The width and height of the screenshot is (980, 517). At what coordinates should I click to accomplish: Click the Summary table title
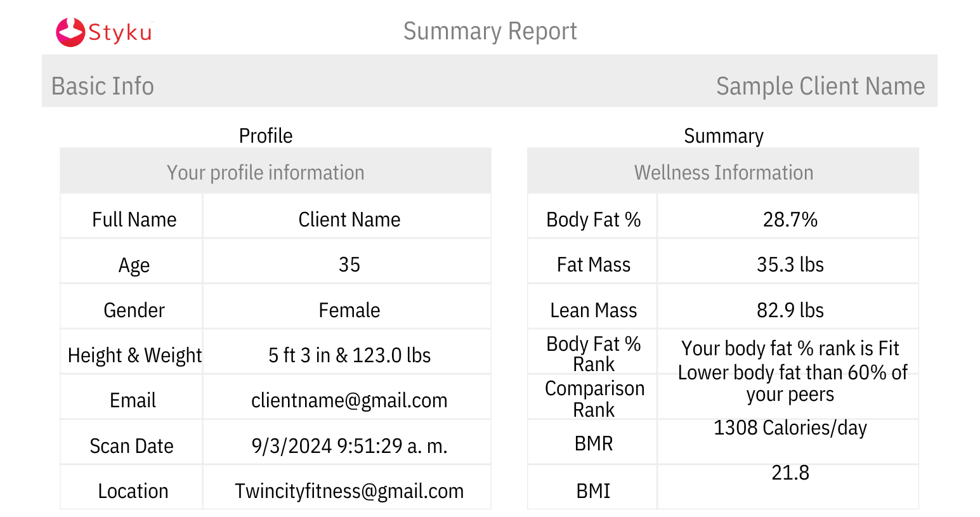[x=723, y=136]
